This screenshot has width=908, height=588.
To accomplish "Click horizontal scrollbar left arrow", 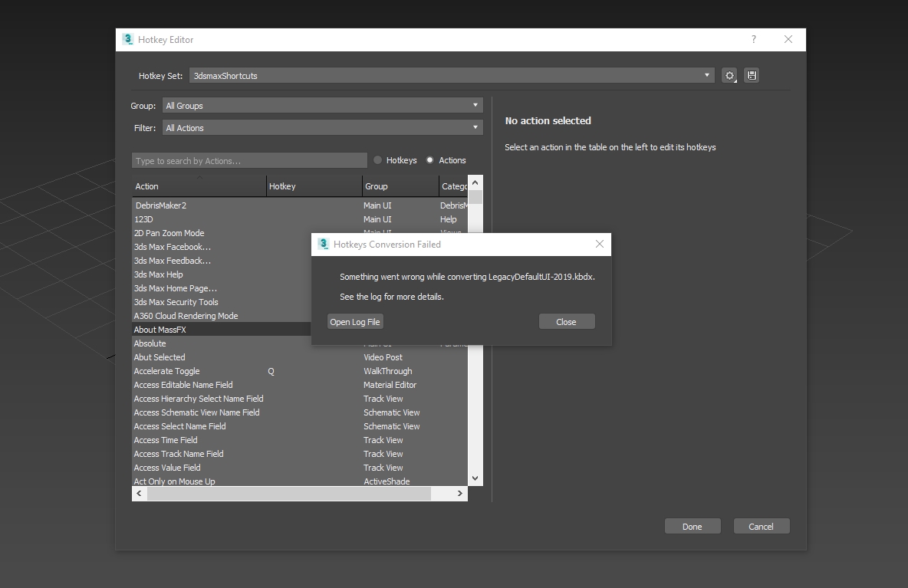I will (139, 494).
